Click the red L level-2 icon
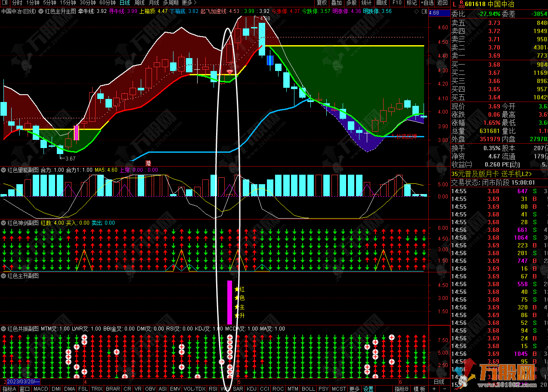548x392 pixels. (x=454, y=4)
